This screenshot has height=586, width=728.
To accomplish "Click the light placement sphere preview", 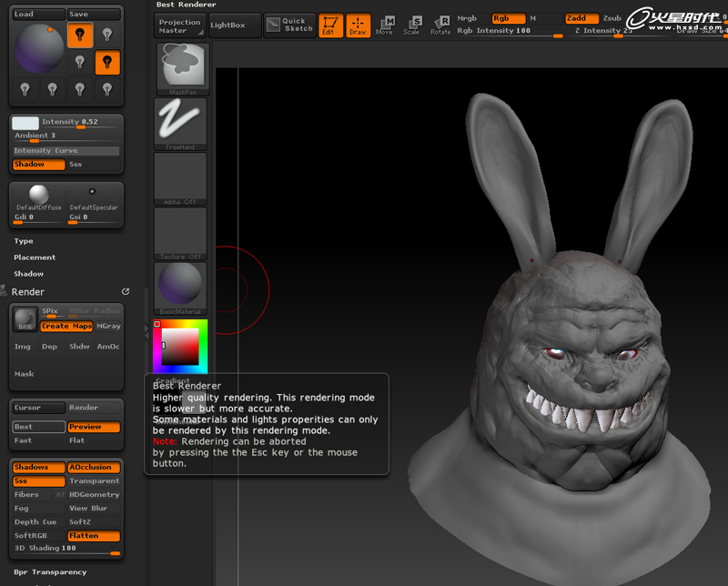I will [x=39, y=49].
